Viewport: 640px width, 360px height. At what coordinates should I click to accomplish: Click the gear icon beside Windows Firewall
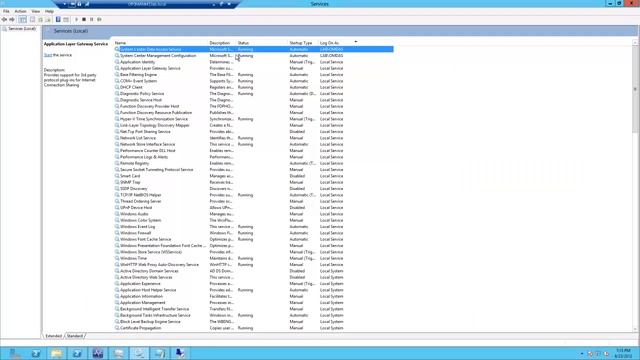point(117,233)
